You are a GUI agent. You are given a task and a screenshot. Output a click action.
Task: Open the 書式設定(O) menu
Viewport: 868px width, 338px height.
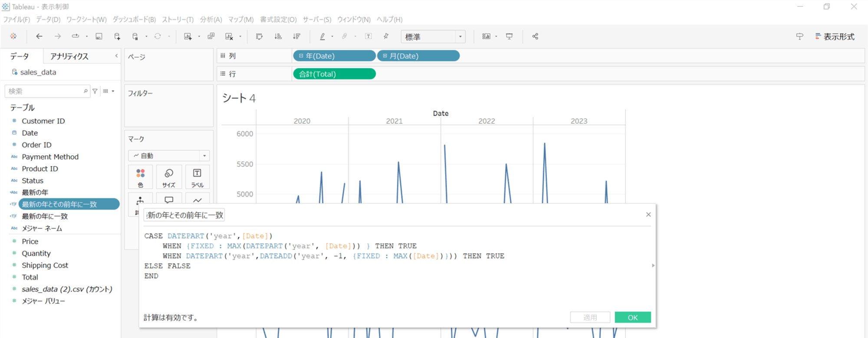(278, 20)
